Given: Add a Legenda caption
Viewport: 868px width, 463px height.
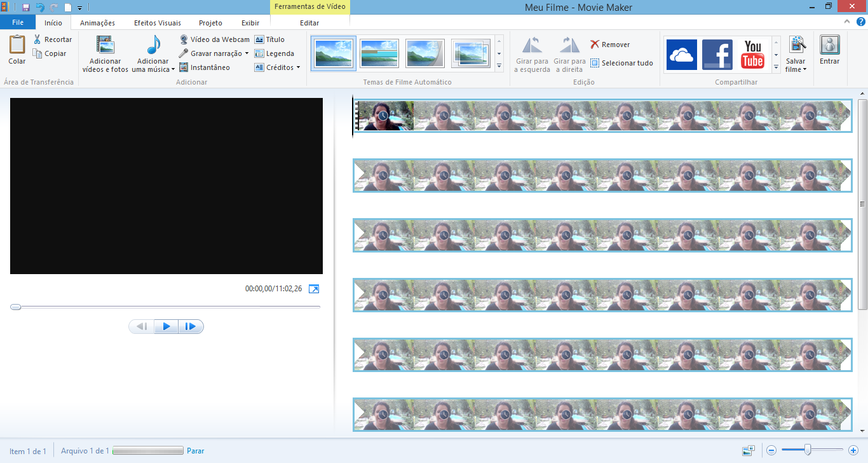Looking at the screenshot, I should tap(275, 53).
